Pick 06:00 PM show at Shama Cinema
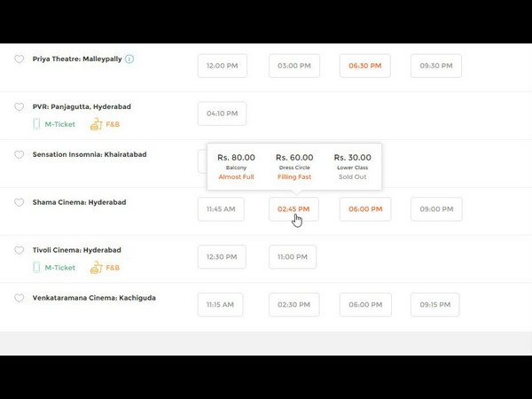This screenshot has height=399, width=532. tap(364, 209)
